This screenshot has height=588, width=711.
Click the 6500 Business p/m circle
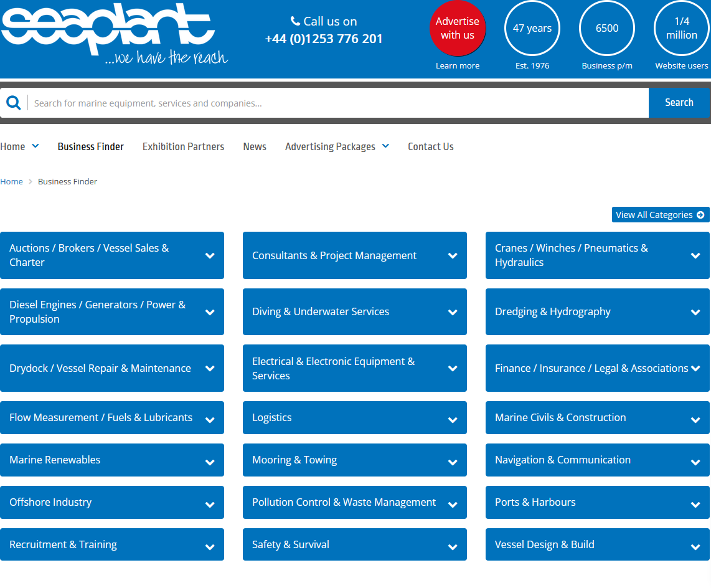click(606, 28)
